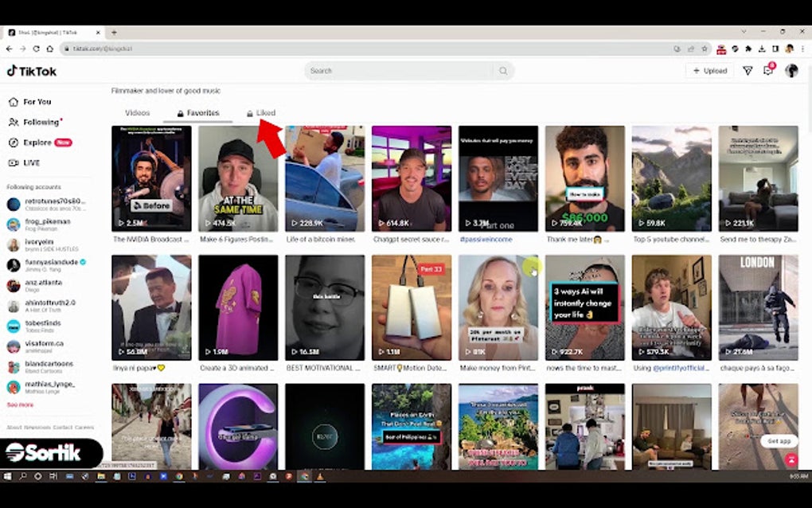Open the Following feed
The image size is (812, 508).
click(35, 122)
